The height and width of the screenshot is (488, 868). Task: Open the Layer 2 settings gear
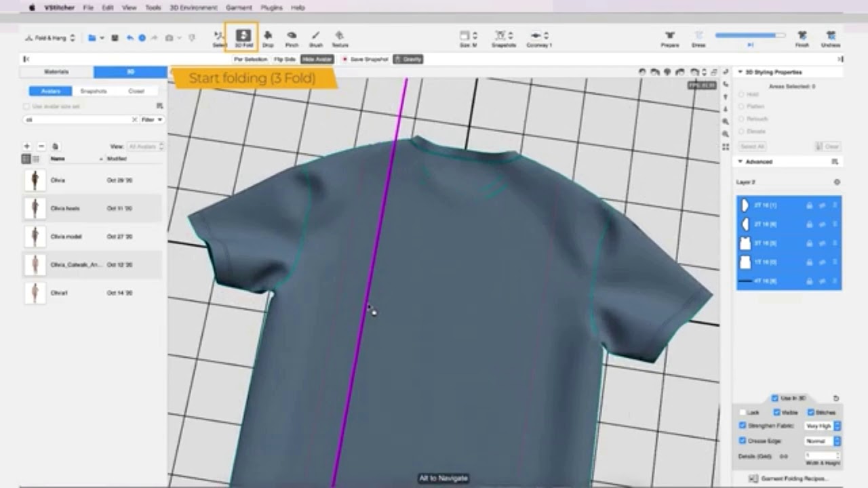[x=837, y=182]
